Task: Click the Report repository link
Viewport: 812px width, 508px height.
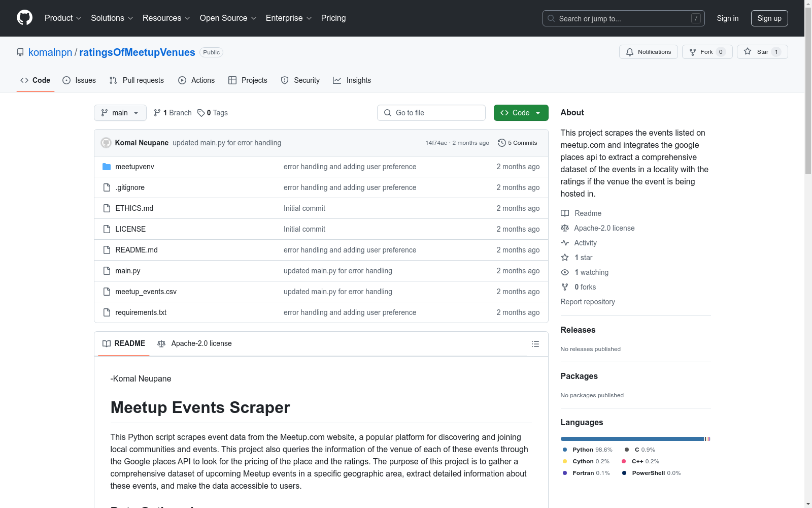Action: pyautogui.click(x=588, y=302)
